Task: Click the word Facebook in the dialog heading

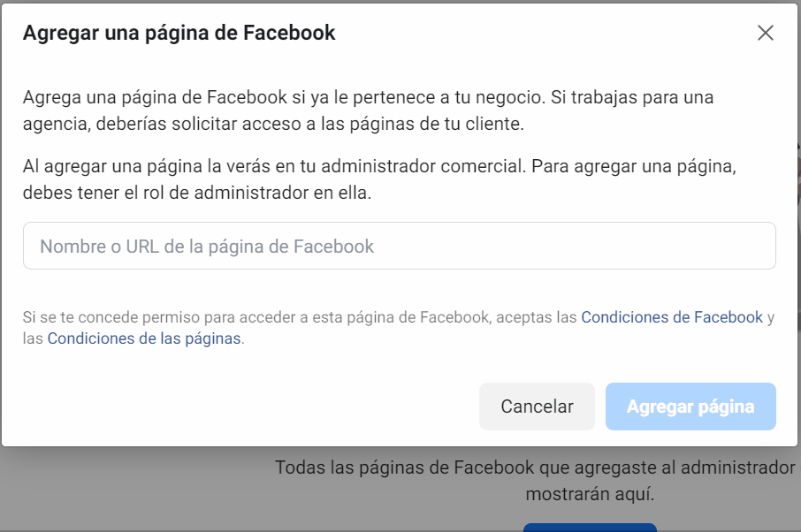Action: (x=289, y=33)
